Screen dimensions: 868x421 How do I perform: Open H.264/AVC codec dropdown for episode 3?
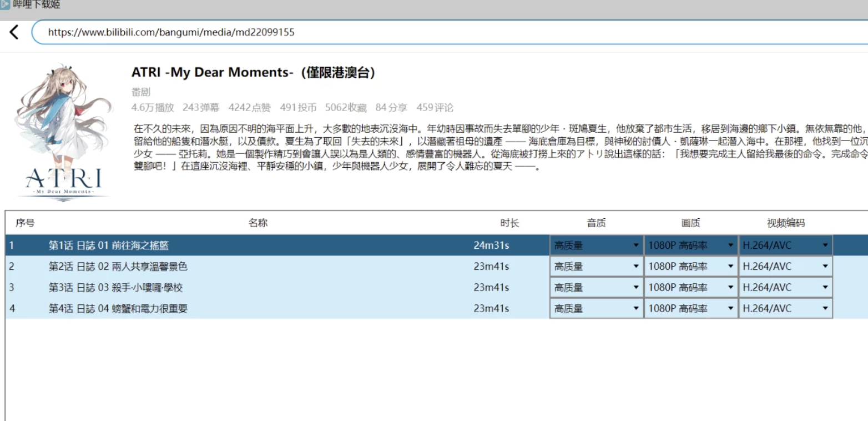pos(785,288)
